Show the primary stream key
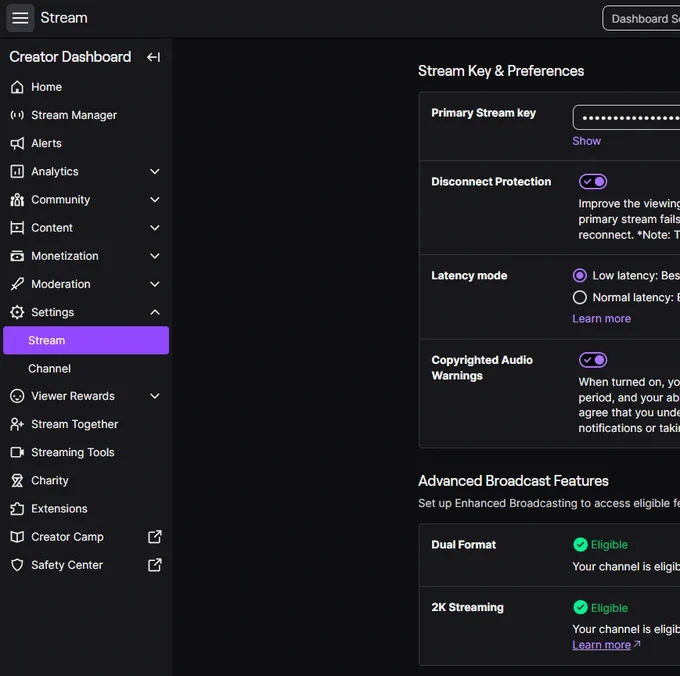This screenshot has width=680, height=676. (586, 141)
